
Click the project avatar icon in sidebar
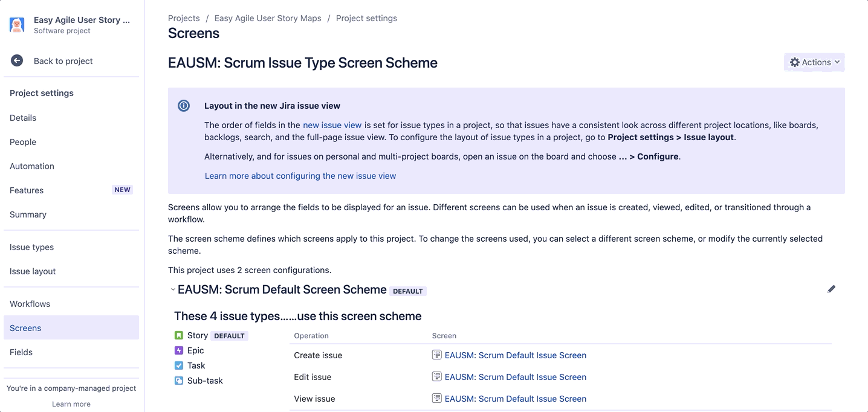point(17,25)
